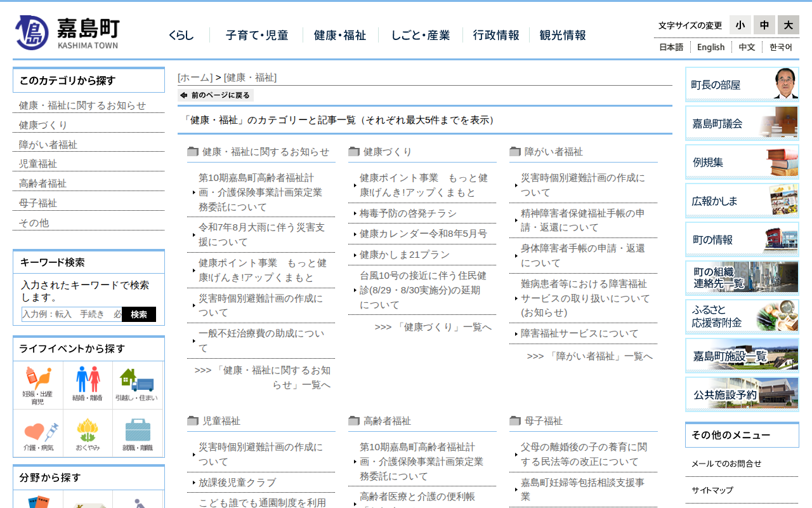The width and height of the screenshot is (812, 508).
Task: Open the 町の組織連絡先一覧 banner
Action: [x=742, y=278]
